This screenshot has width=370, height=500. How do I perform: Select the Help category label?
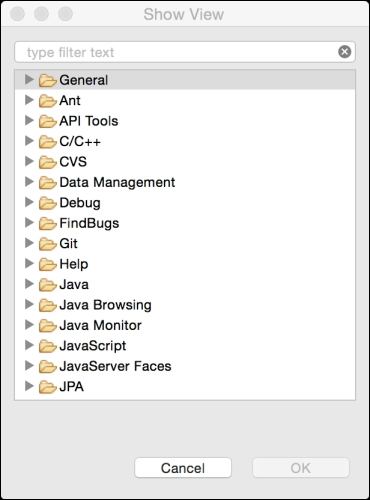click(x=74, y=264)
